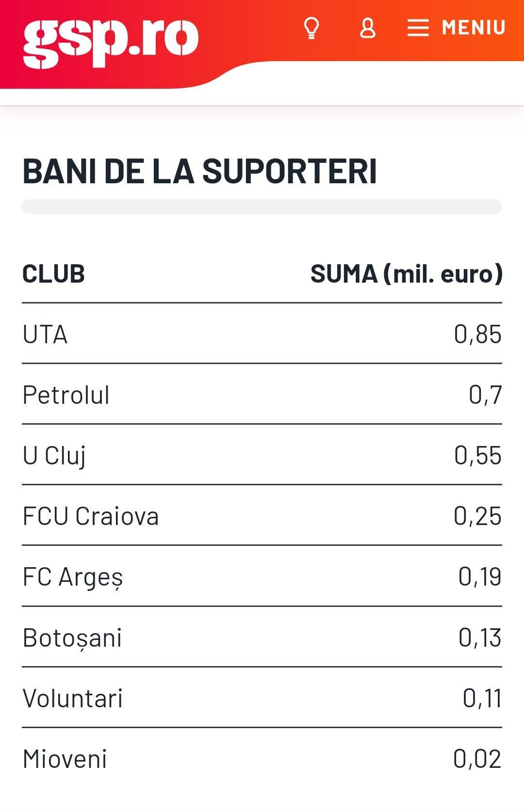Click the 0,55 amount for U Cluj
The image size is (524, 812).
[x=477, y=456]
